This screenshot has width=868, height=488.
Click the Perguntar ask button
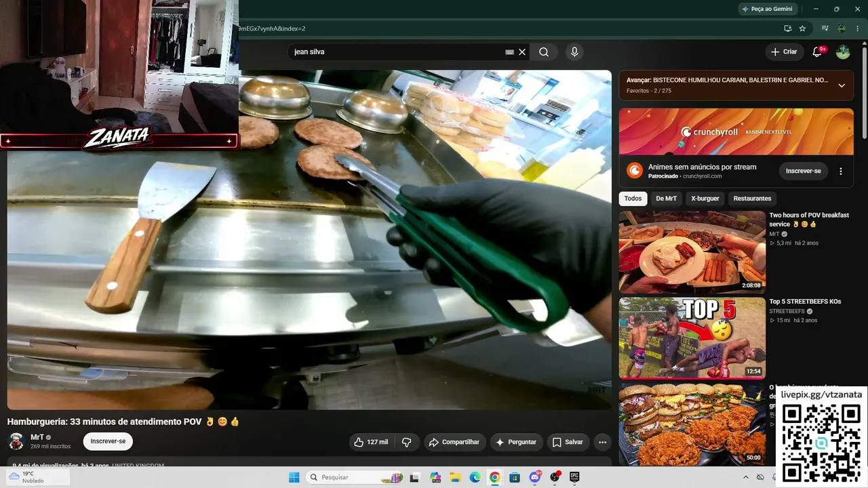(x=516, y=442)
